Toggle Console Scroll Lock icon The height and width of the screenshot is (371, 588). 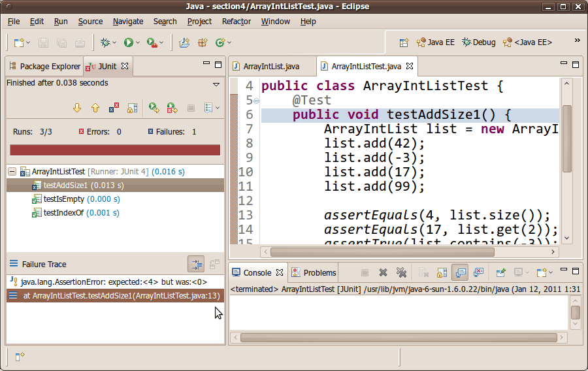tap(442, 272)
